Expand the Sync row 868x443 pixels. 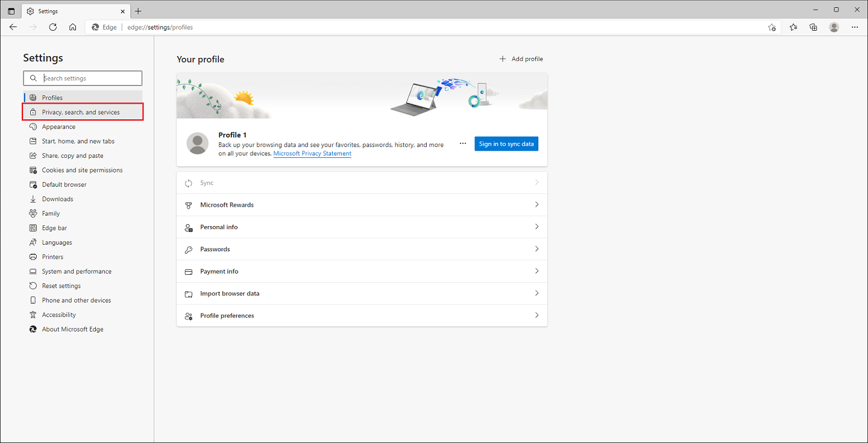tap(362, 183)
